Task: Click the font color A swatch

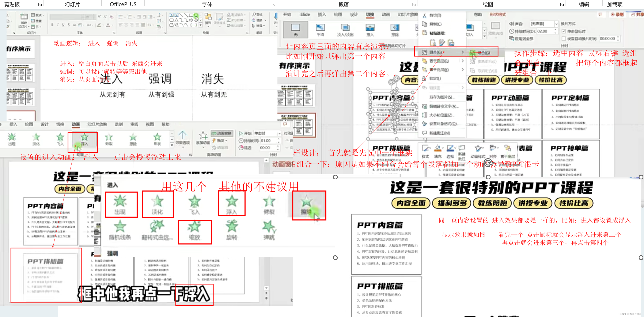Action: tap(108, 25)
